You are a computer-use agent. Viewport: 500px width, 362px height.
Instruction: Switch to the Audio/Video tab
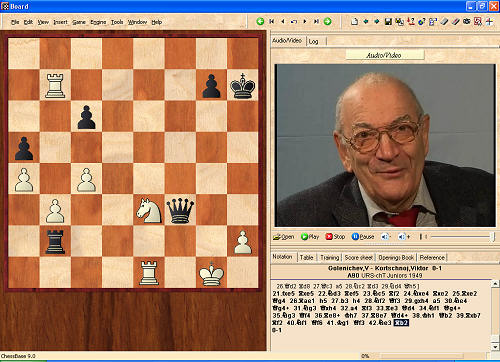[x=287, y=41]
